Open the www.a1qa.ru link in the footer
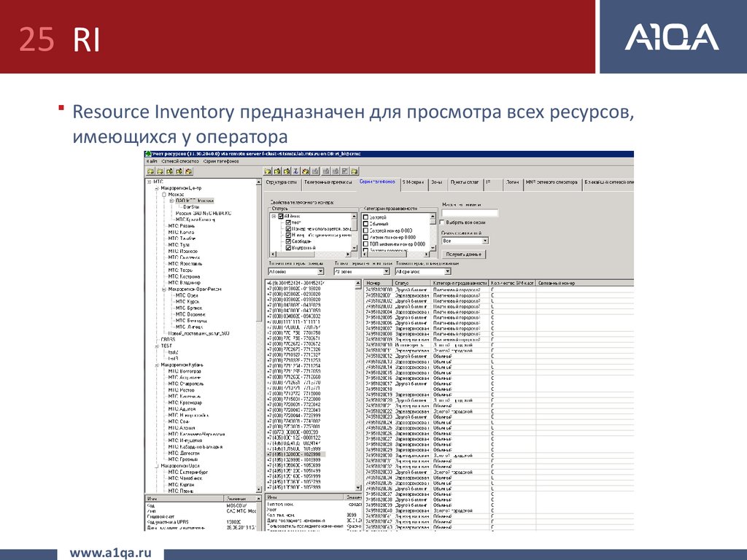Screen dimensions: 747x560 coord(110,553)
